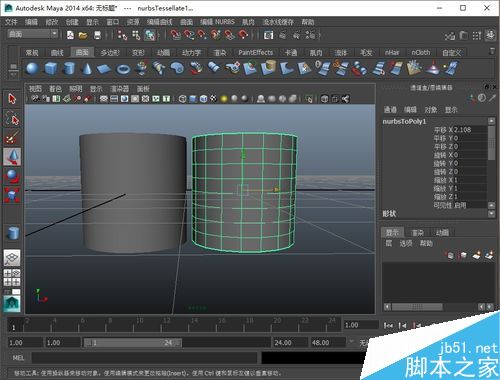Viewport: 500px width, 380px height.
Task: Switch to the PaintEffects shelf tab
Action: 255,53
